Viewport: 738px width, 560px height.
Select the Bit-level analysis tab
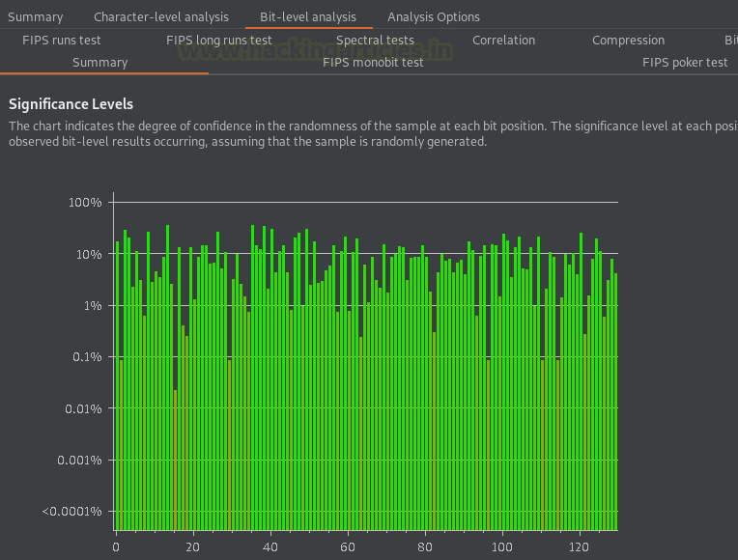[308, 17]
